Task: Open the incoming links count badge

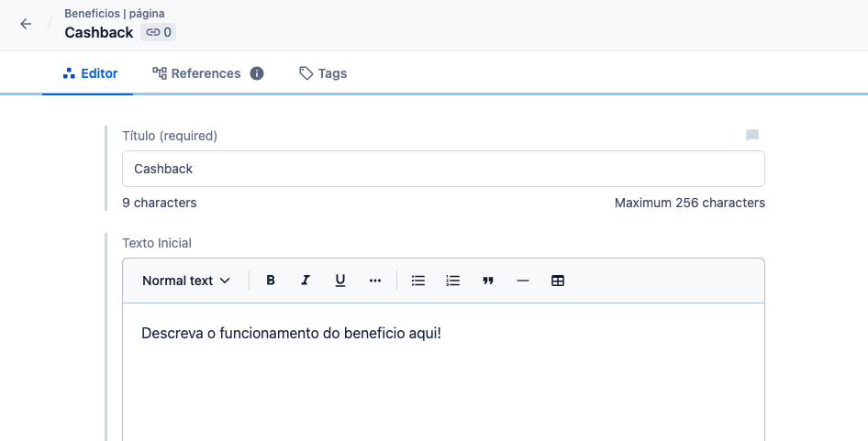Action: [158, 32]
